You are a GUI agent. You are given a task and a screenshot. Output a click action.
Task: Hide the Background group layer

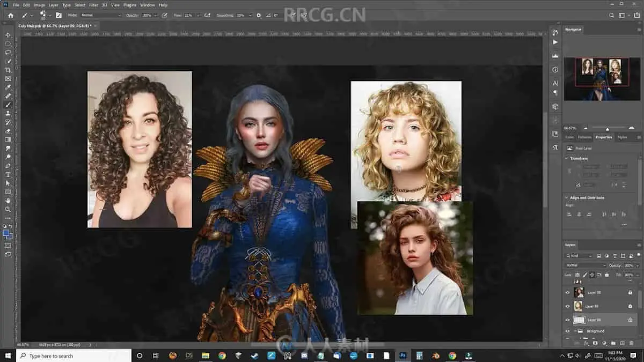click(x=567, y=331)
